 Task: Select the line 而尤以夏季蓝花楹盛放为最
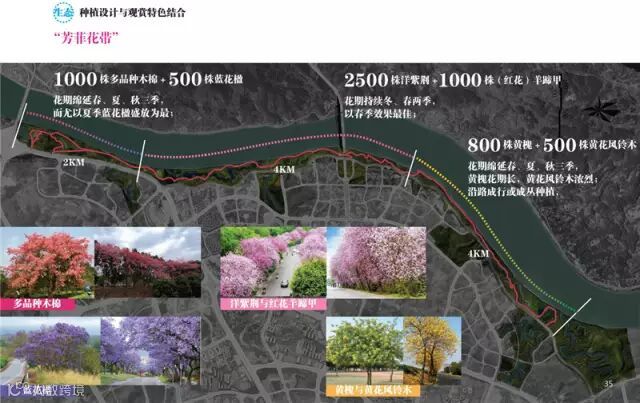tap(113, 113)
